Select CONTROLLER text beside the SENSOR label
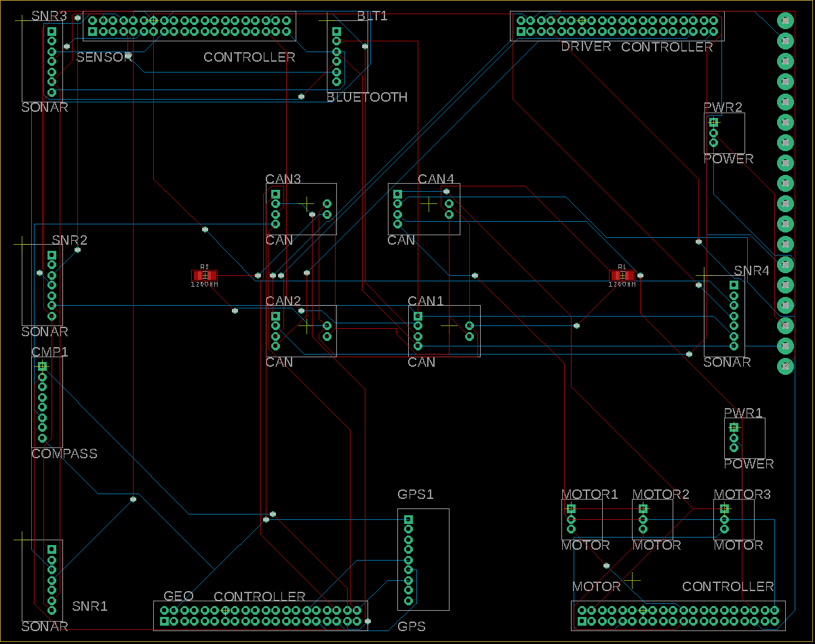The width and height of the screenshot is (815, 644). pos(250,57)
